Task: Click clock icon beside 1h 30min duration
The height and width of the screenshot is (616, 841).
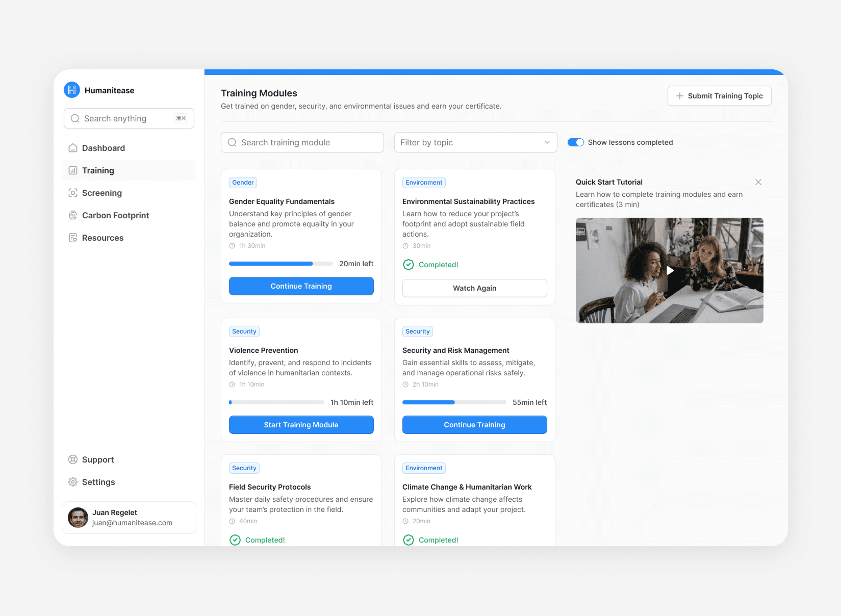Action: [232, 246]
